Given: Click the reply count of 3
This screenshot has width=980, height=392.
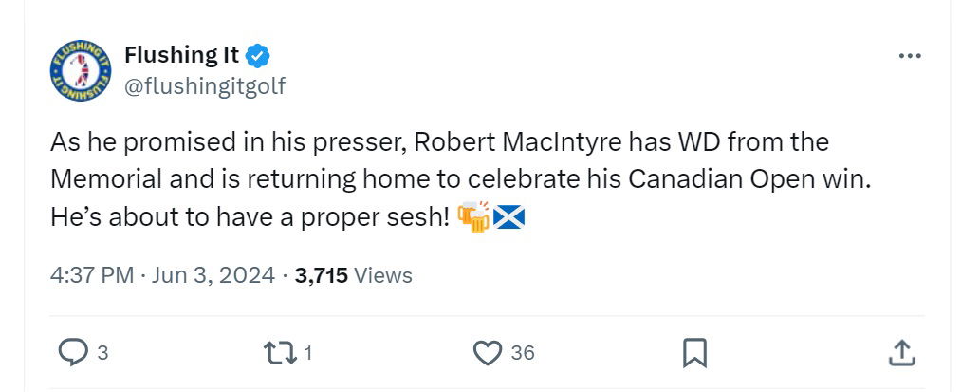Looking at the screenshot, I should (102, 353).
